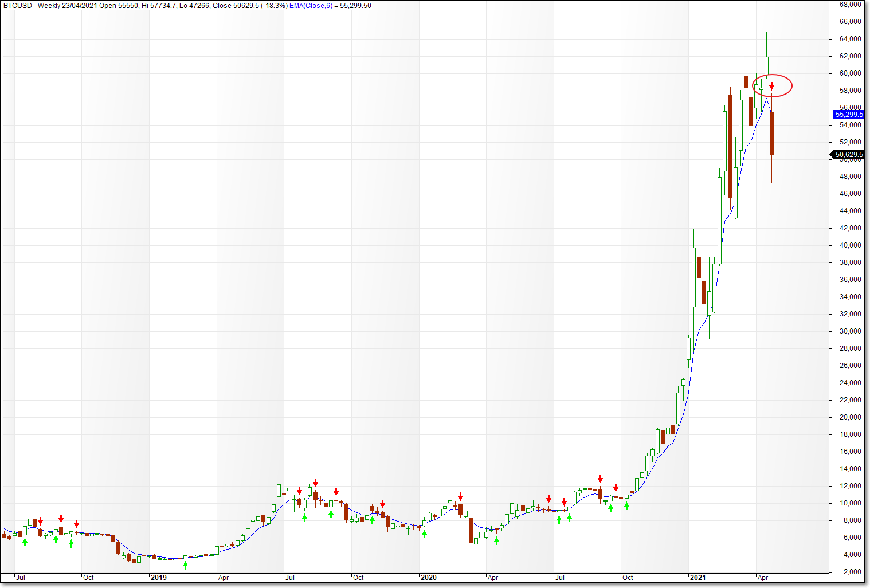This screenshot has height=588, width=870.
Task: Click the 46,000 price axis label
Action: (x=851, y=194)
